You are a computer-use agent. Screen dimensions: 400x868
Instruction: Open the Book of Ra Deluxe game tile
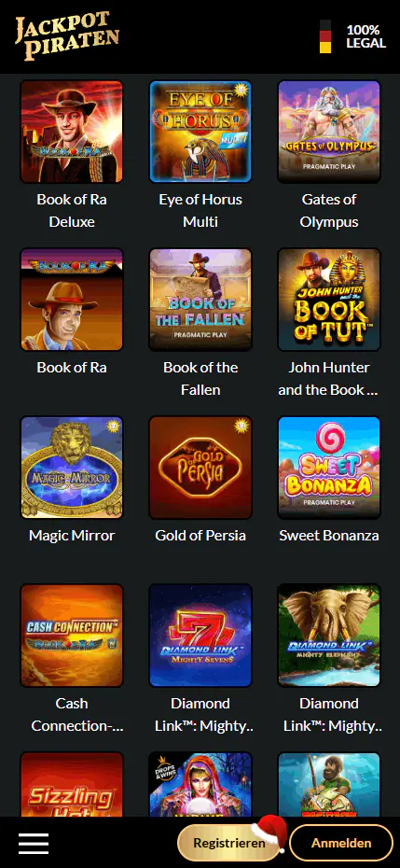tap(72, 132)
